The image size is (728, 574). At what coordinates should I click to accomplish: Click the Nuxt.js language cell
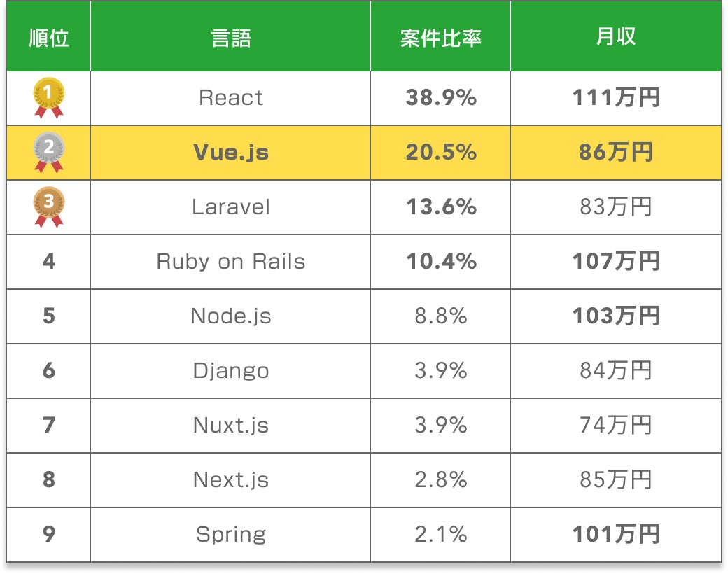tap(231, 426)
